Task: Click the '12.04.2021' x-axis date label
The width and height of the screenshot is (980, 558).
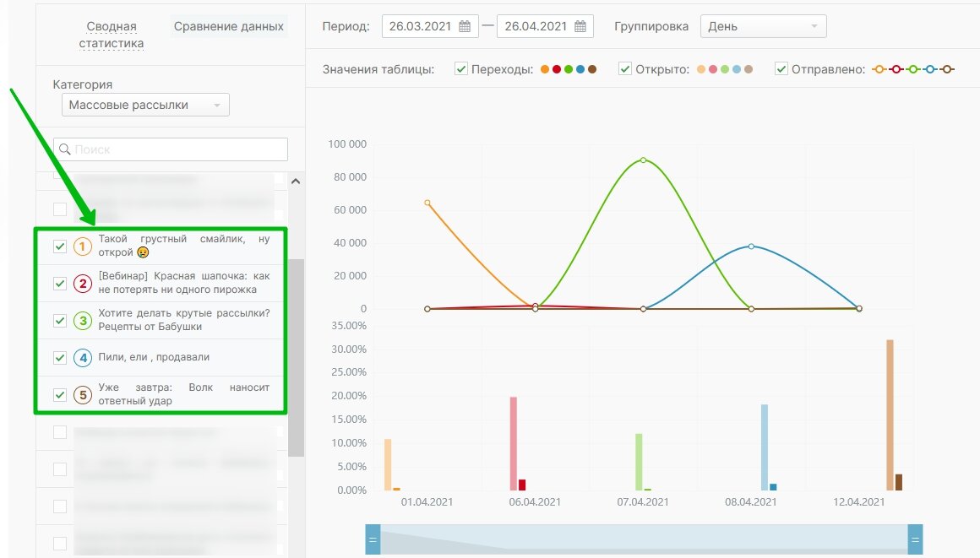Action: (x=858, y=501)
